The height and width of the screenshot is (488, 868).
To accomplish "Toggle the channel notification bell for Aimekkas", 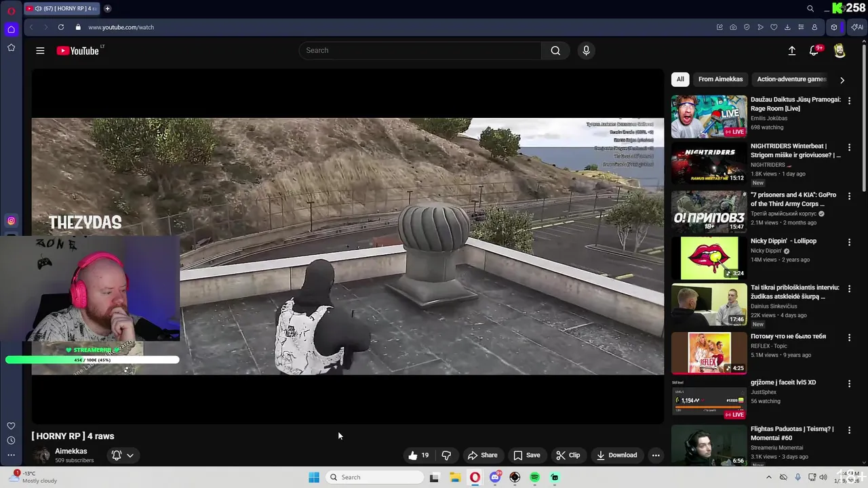I will tap(116, 455).
